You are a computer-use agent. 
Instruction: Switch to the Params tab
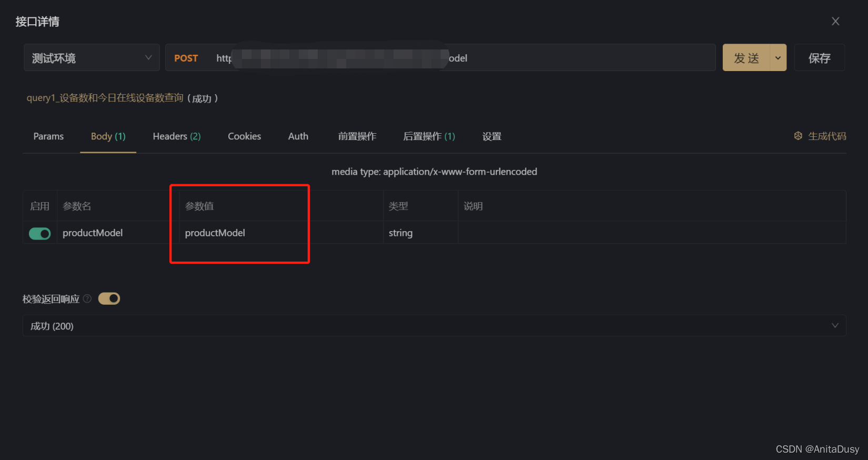click(x=48, y=136)
